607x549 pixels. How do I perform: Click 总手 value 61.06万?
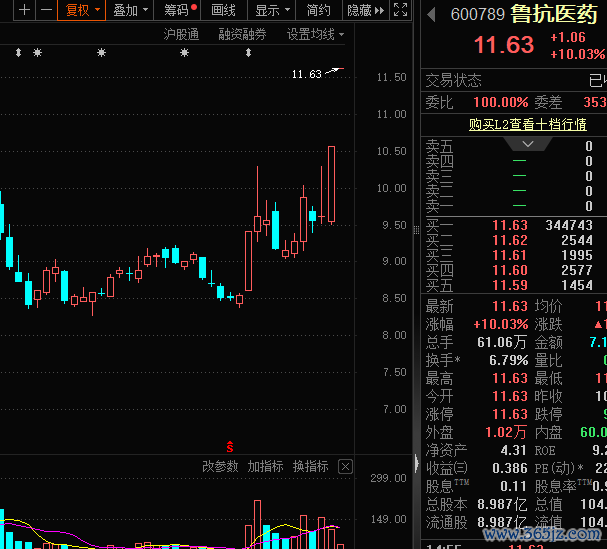(x=502, y=342)
